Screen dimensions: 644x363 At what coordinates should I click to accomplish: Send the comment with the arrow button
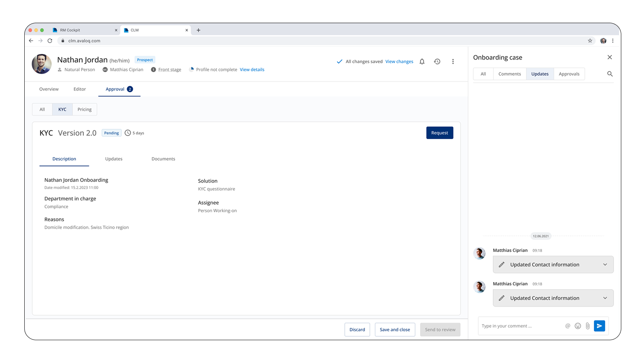[x=599, y=326]
